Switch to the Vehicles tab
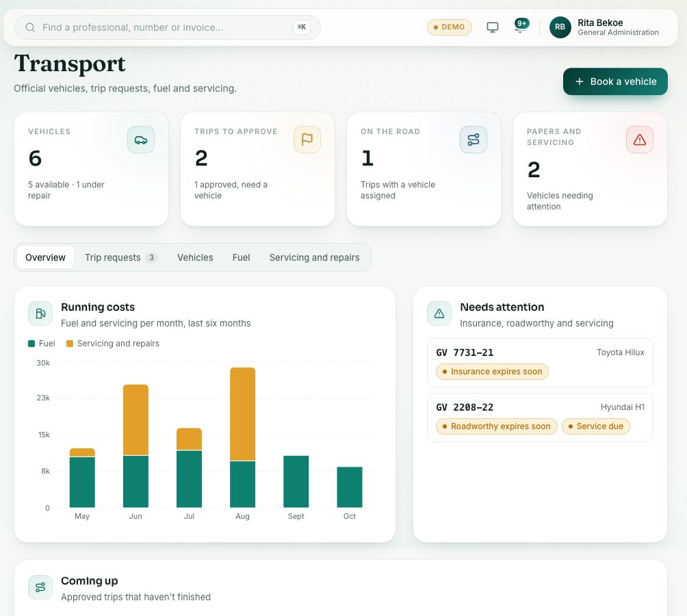This screenshot has height=616, width=687. (x=195, y=257)
